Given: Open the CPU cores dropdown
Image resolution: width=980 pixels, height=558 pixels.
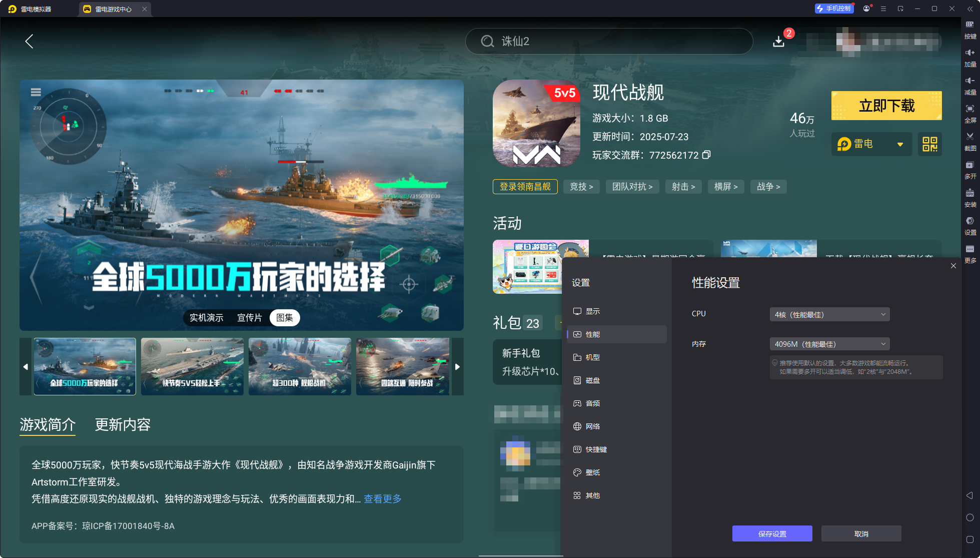Looking at the screenshot, I should (829, 314).
